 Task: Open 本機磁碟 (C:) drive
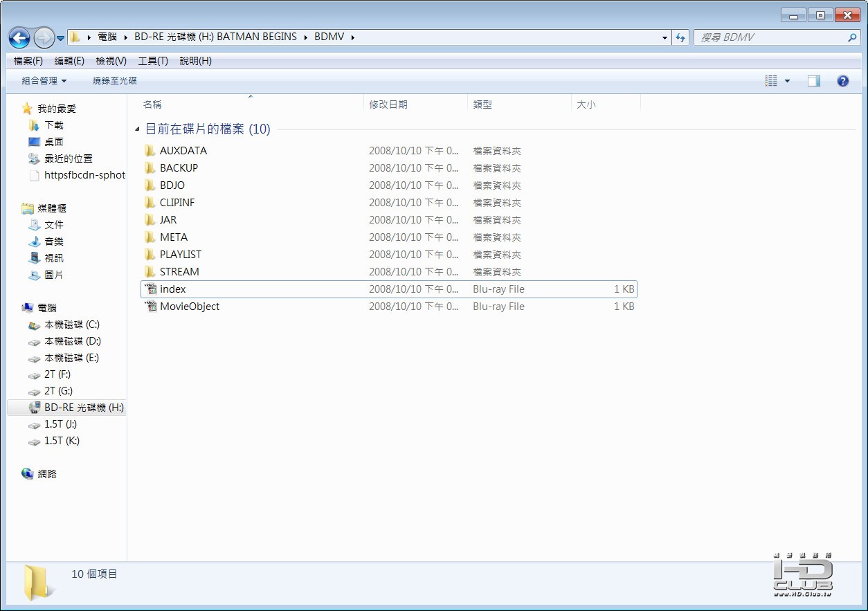point(72,325)
